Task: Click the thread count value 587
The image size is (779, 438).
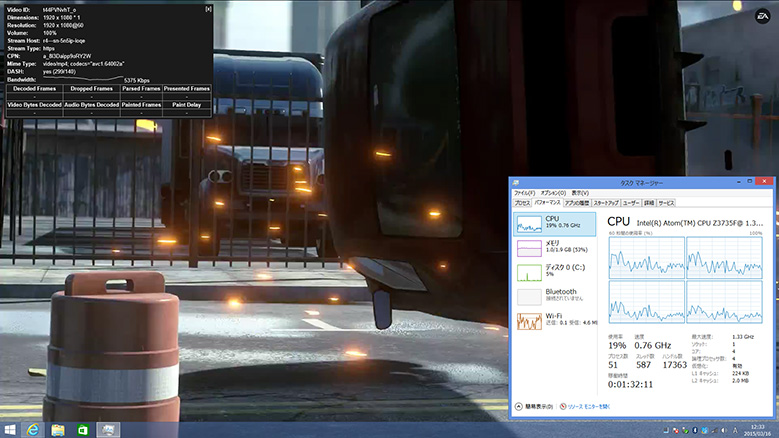Action: [643, 365]
